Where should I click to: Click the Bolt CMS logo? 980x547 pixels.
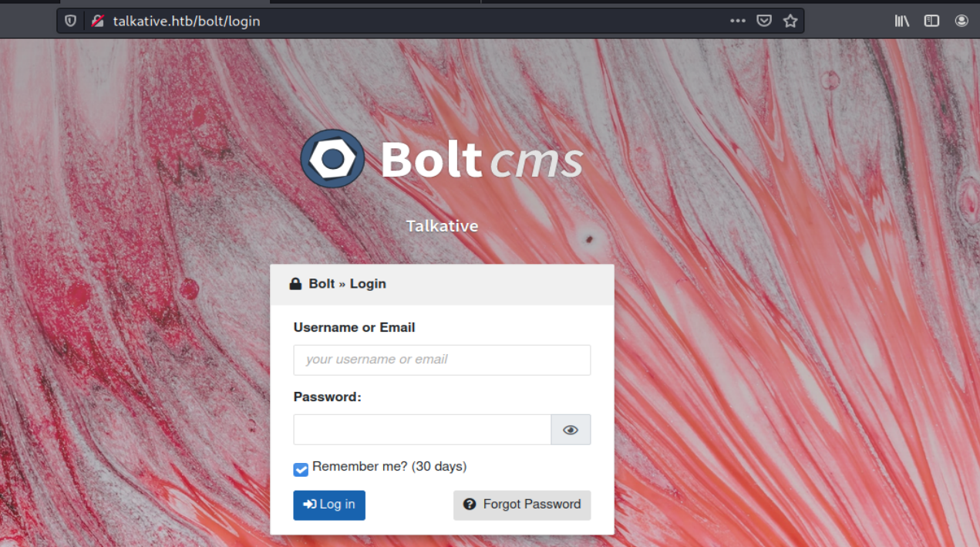click(442, 159)
